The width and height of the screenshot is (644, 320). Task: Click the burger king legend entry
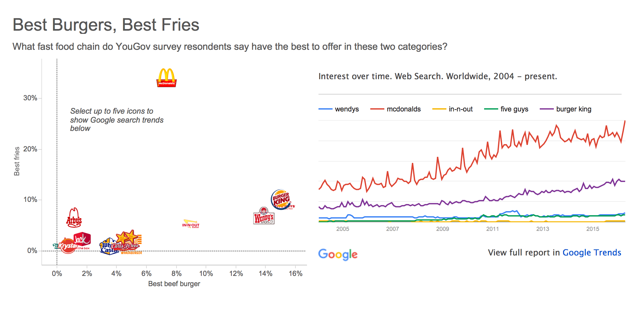point(574,109)
